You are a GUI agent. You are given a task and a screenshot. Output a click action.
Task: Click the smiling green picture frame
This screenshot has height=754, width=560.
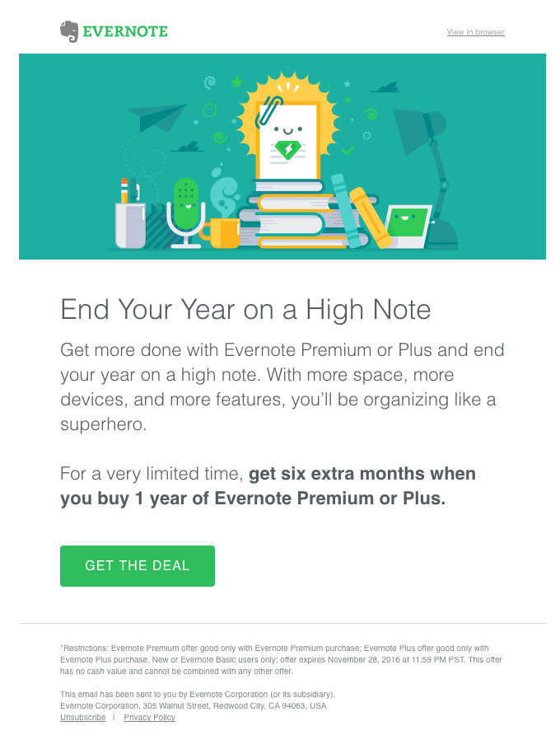point(408,224)
